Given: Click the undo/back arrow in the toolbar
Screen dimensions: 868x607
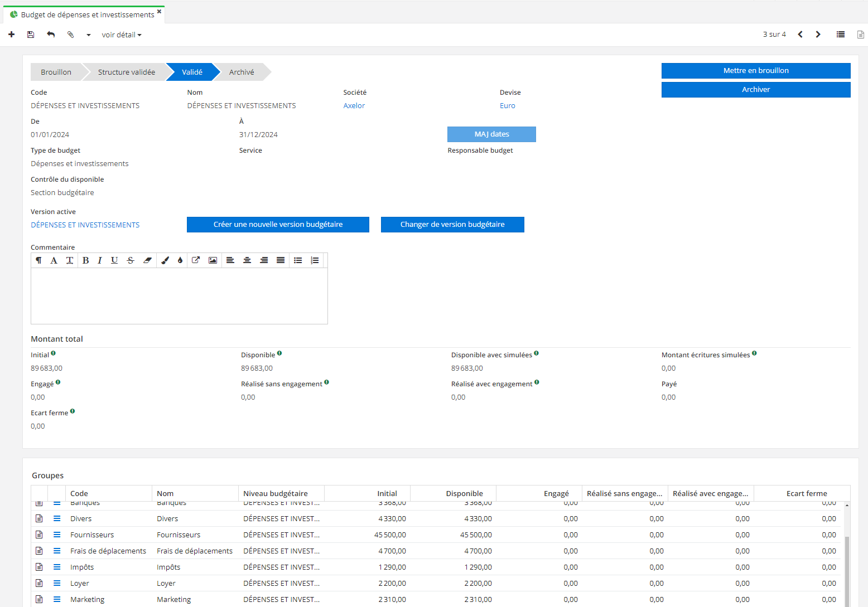Looking at the screenshot, I should (51, 35).
